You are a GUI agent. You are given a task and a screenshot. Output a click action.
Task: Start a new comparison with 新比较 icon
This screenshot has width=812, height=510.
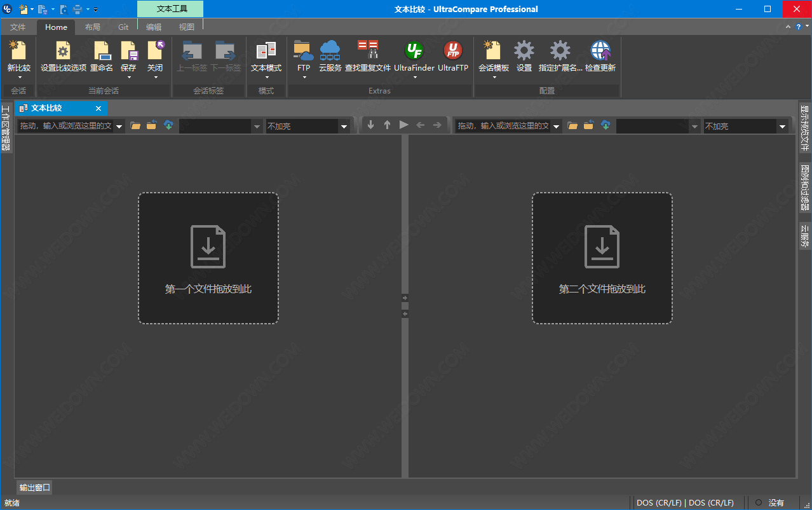[x=18, y=50]
